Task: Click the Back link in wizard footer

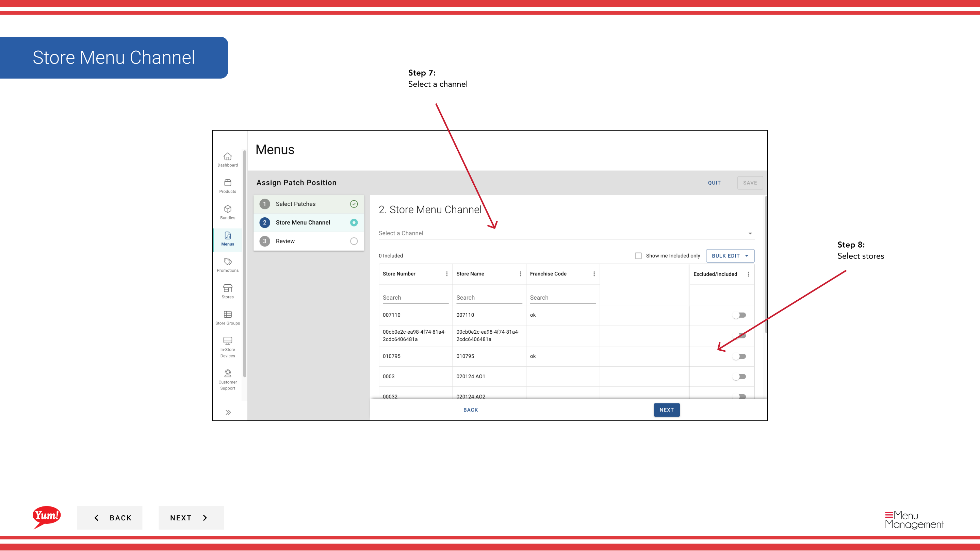Action: click(471, 410)
